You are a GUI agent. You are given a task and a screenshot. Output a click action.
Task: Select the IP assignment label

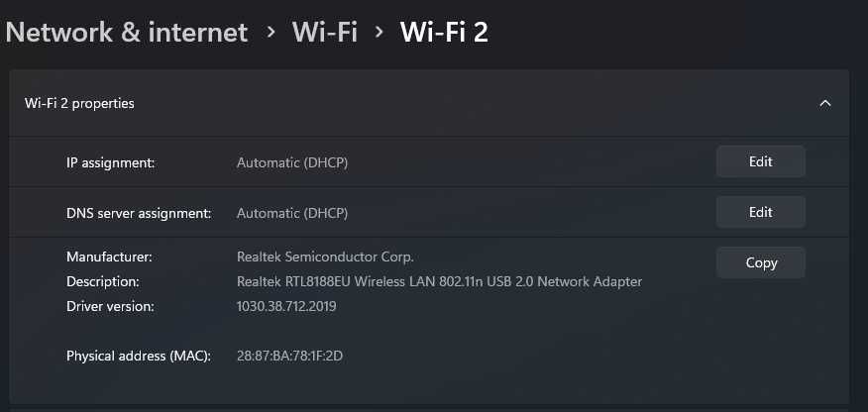coord(110,162)
